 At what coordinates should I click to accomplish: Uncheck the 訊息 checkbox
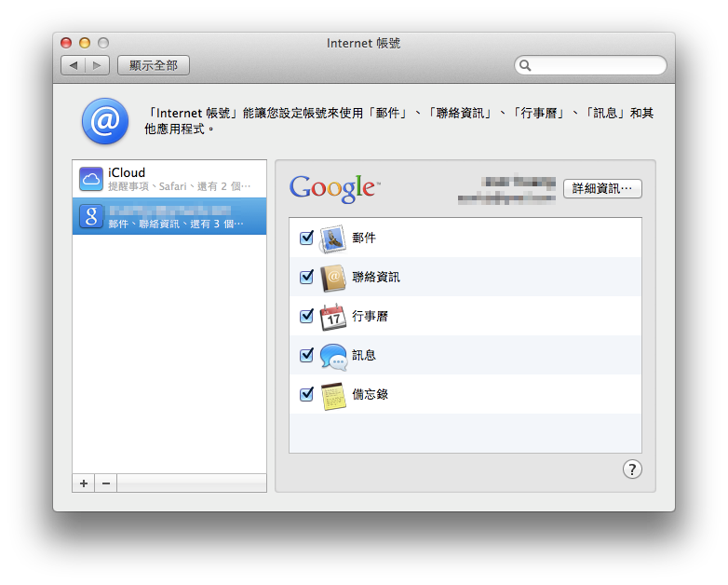click(x=306, y=355)
